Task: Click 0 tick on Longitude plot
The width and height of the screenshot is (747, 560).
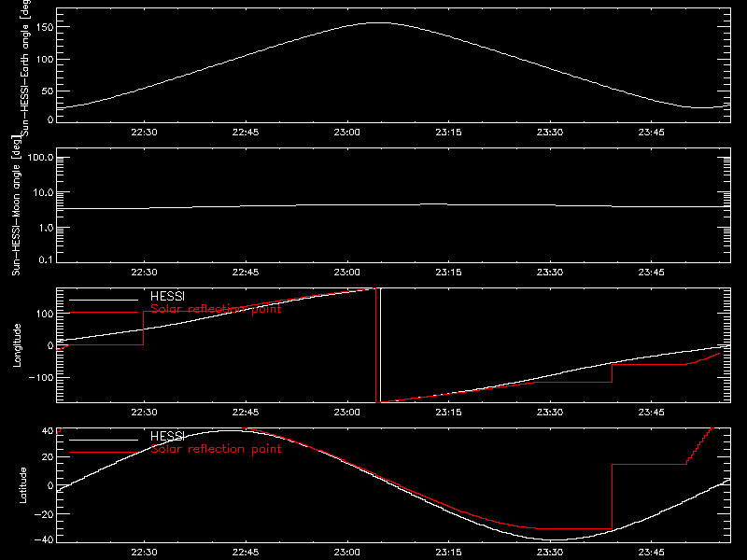Action: pyautogui.click(x=51, y=345)
